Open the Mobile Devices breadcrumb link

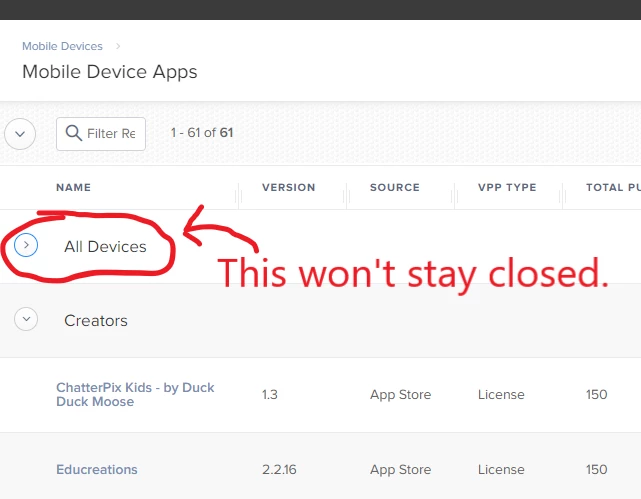tap(62, 46)
